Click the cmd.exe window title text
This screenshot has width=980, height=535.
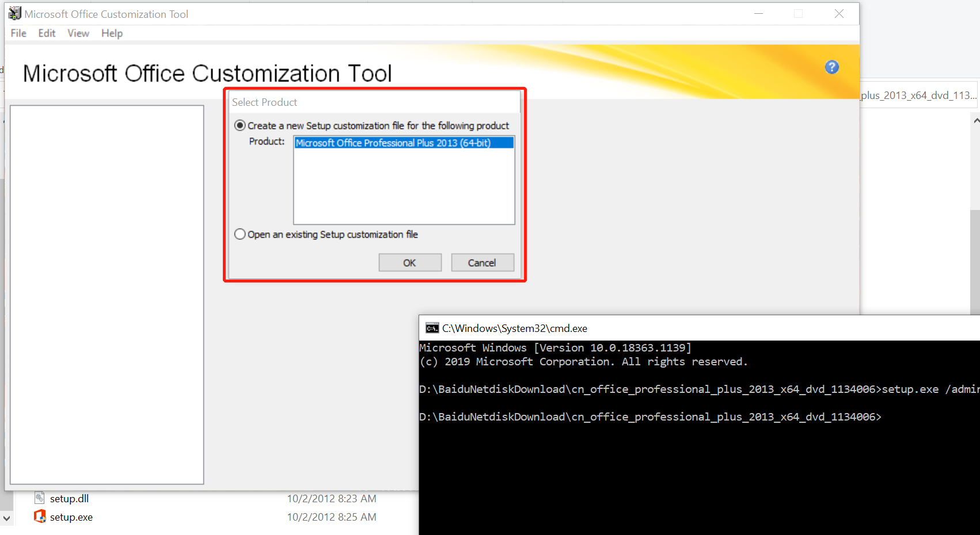[x=515, y=328]
